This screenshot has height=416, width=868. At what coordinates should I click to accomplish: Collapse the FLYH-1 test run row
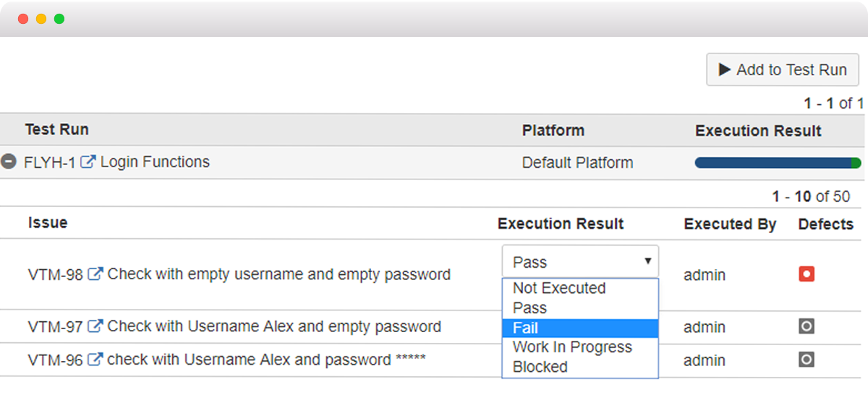click(x=9, y=162)
